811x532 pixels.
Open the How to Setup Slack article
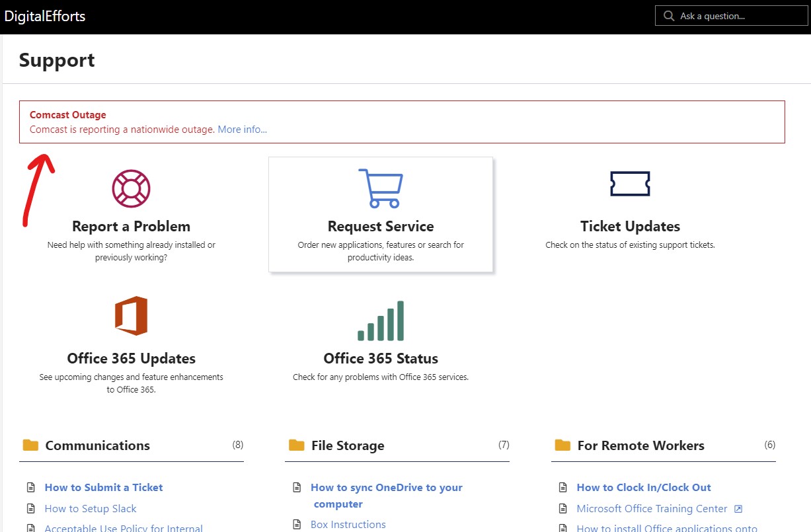pos(91,509)
